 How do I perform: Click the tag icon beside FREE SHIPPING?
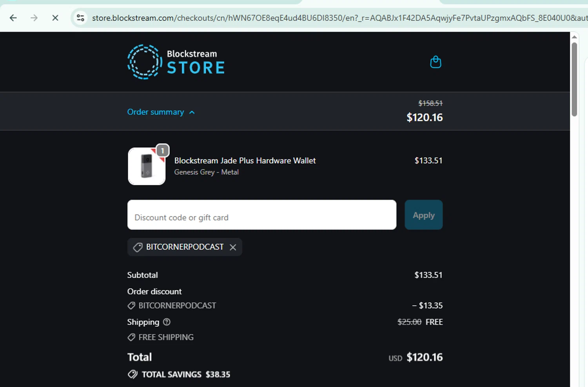click(x=131, y=337)
